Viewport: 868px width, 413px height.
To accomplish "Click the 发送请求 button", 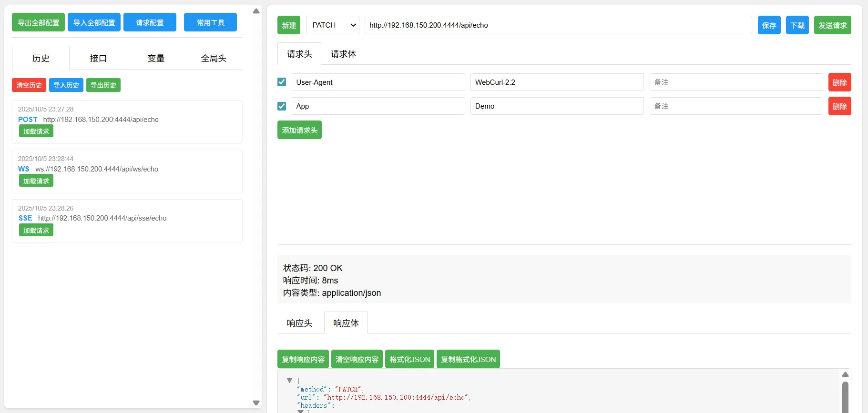I will pyautogui.click(x=832, y=25).
